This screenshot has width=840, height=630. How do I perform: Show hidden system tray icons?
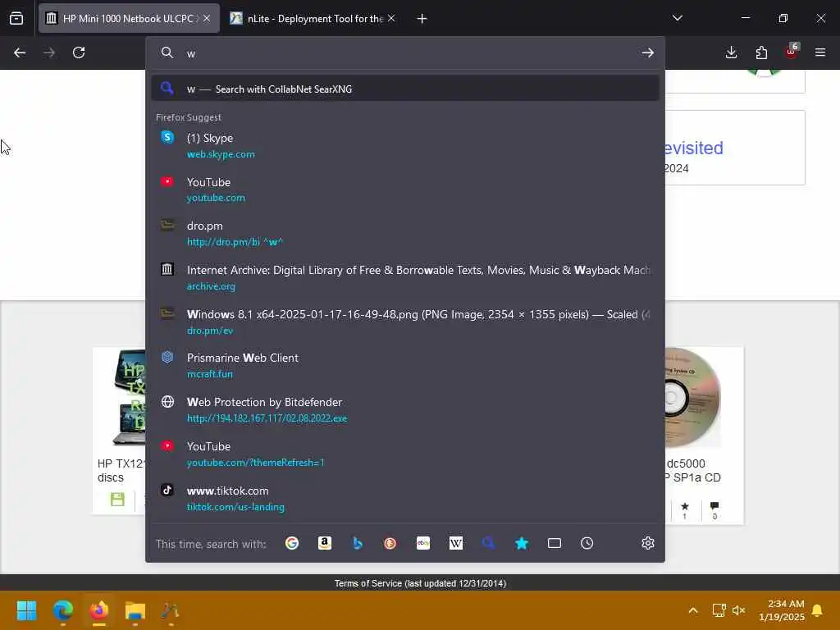pyautogui.click(x=692, y=610)
